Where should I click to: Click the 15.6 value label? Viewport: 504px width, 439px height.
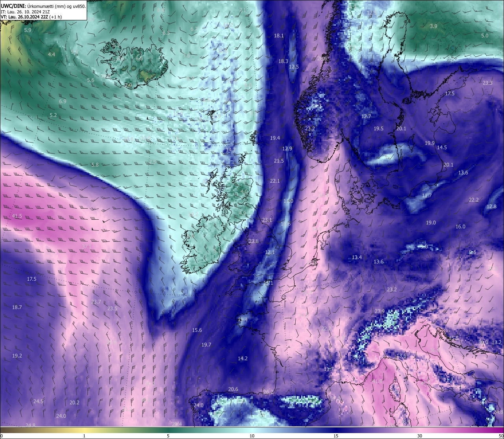point(197,330)
